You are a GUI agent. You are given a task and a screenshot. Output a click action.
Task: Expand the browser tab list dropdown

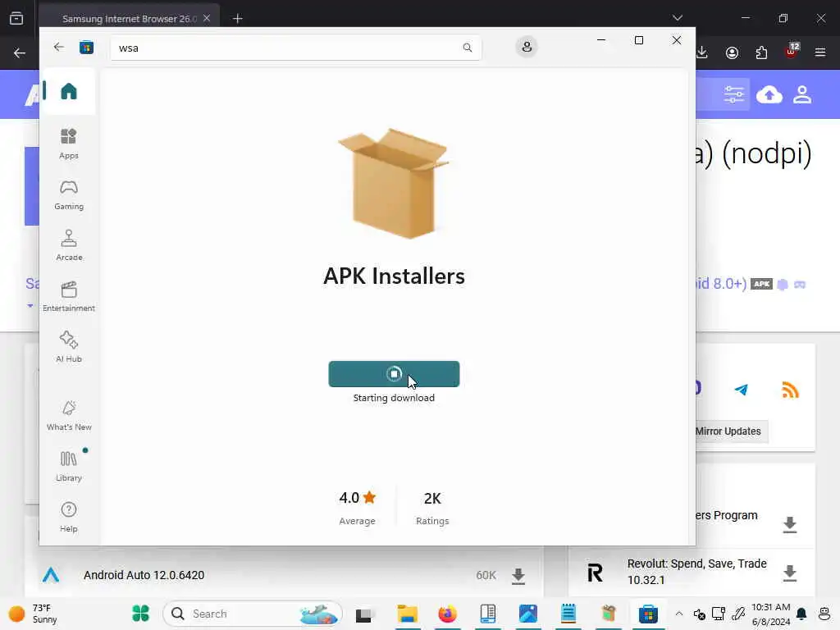677,18
